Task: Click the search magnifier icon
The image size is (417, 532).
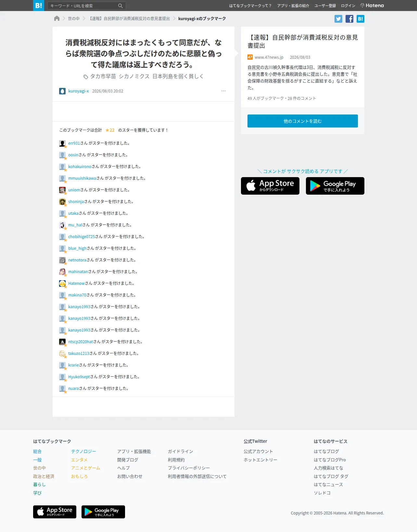Action: pyautogui.click(x=120, y=6)
